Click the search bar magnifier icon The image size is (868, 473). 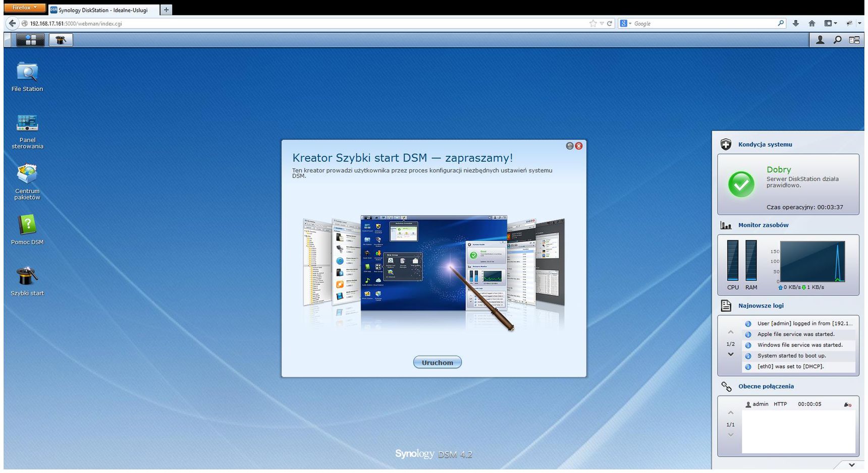coord(781,23)
